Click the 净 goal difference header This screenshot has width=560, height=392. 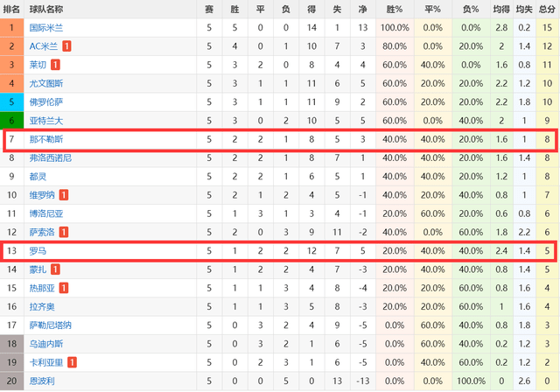(362, 10)
